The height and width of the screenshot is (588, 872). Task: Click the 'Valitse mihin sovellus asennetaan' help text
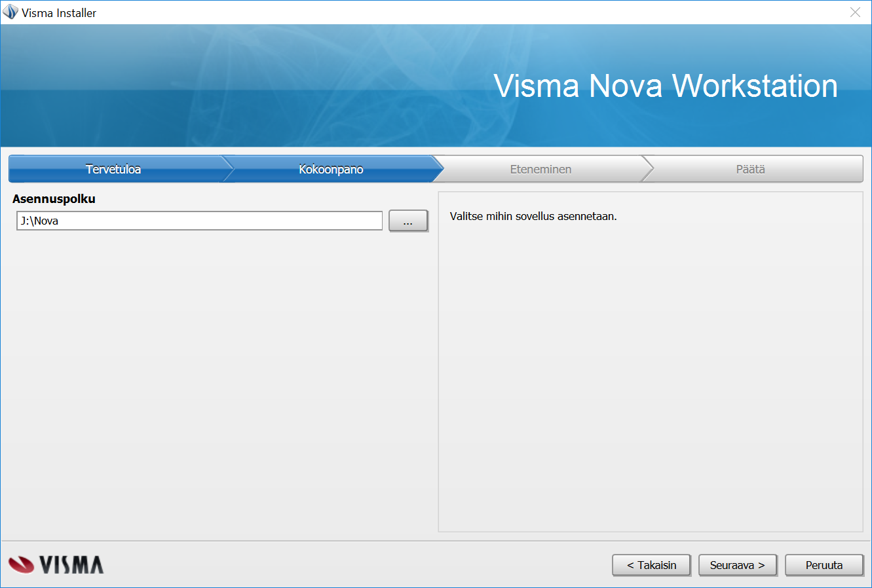pyautogui.click(x=533, y=216)
